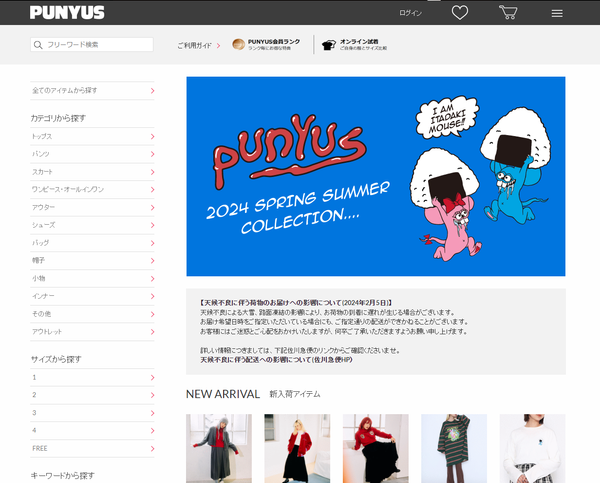Filter by size 3

coord(92,413)
